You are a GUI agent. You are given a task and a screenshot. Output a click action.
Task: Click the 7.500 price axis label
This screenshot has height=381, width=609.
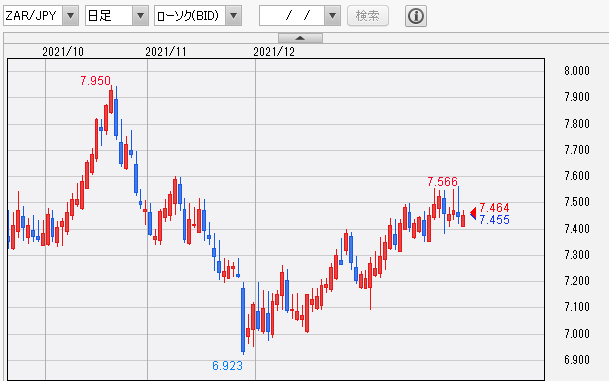point(577,202)
